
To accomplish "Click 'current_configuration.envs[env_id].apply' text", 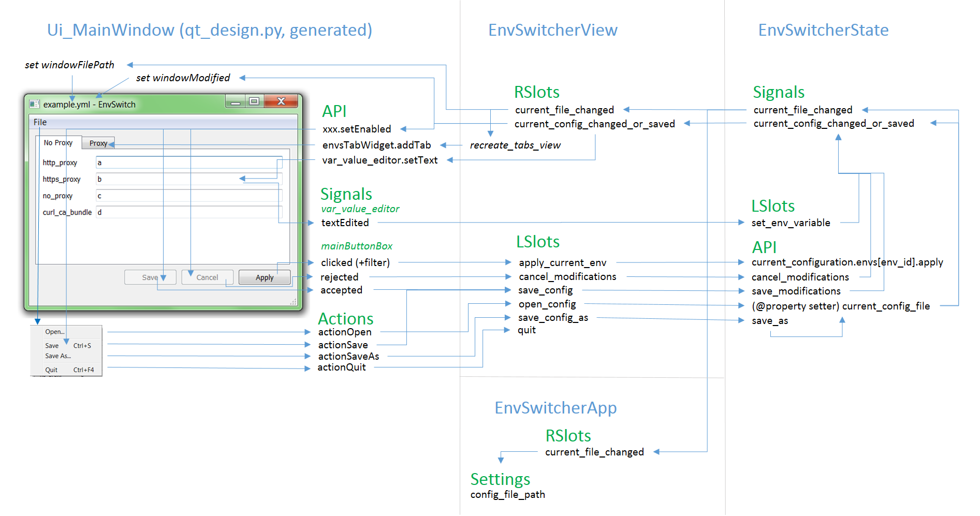I will coord(847,262).
